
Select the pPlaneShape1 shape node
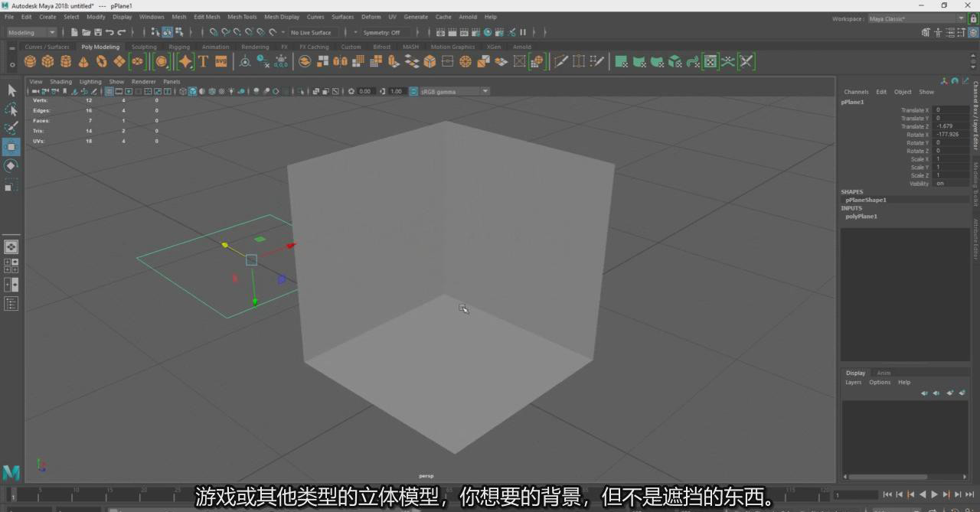click(x=866, y=200)
